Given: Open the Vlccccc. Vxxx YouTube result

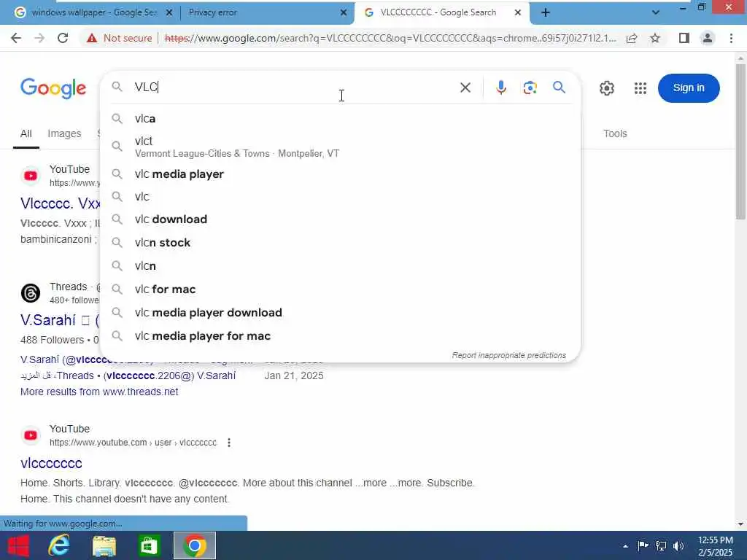Looking at the screenshot, I should click(x=60, y=203).
